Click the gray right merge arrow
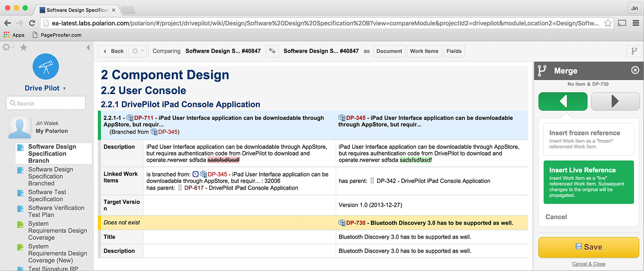Image resolution: width=644 pixels, height=271 pixels. (615, 101)
